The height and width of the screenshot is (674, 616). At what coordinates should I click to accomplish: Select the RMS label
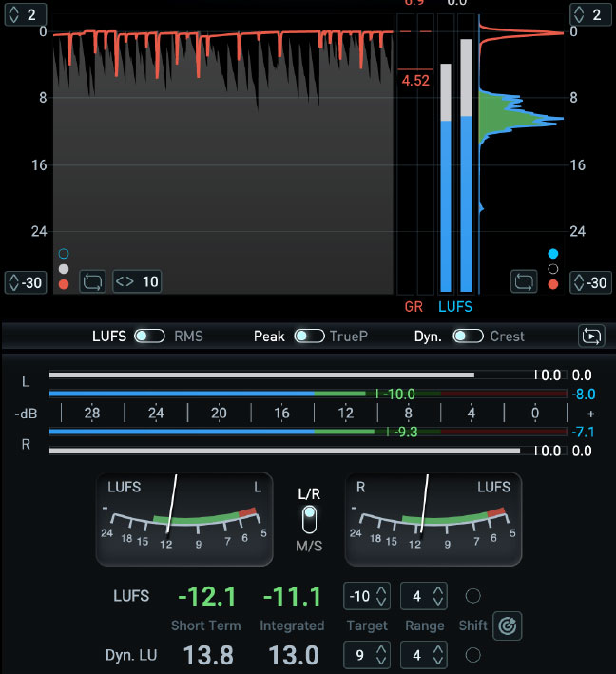pyautogui.click(x=188, y=337)
